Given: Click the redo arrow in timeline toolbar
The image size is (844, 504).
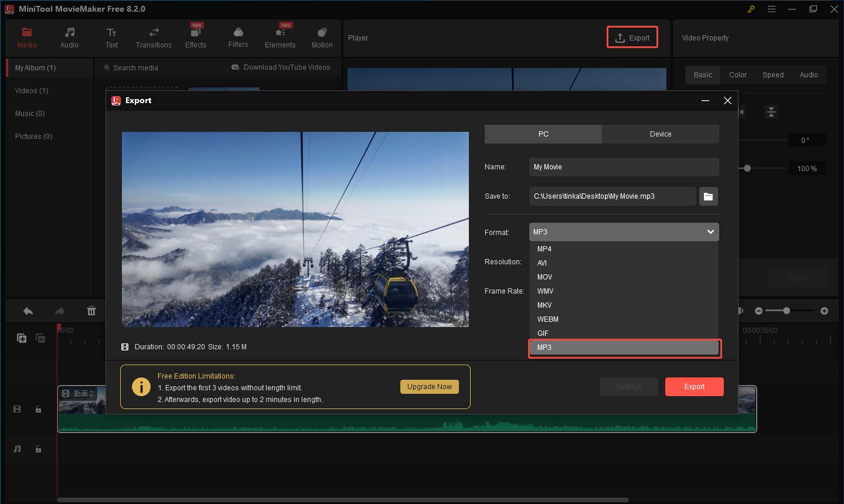Looking at the screenshot, I should point(60,311).
